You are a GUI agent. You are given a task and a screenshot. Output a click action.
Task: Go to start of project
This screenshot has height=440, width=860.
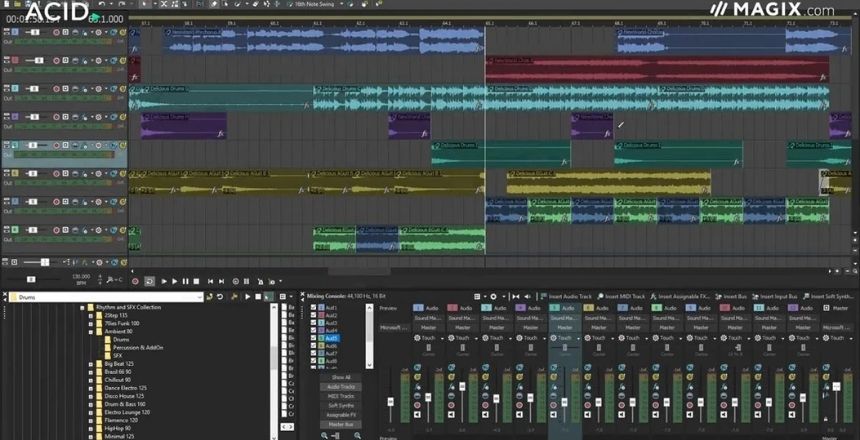click(x=210, y=281)
